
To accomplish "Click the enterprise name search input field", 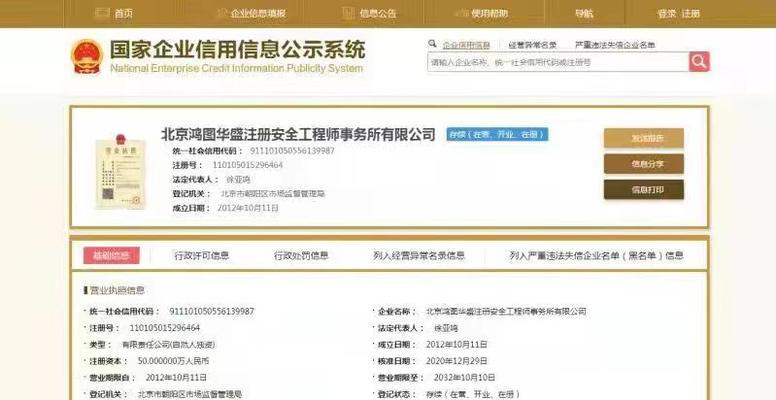I will (558, 62).
